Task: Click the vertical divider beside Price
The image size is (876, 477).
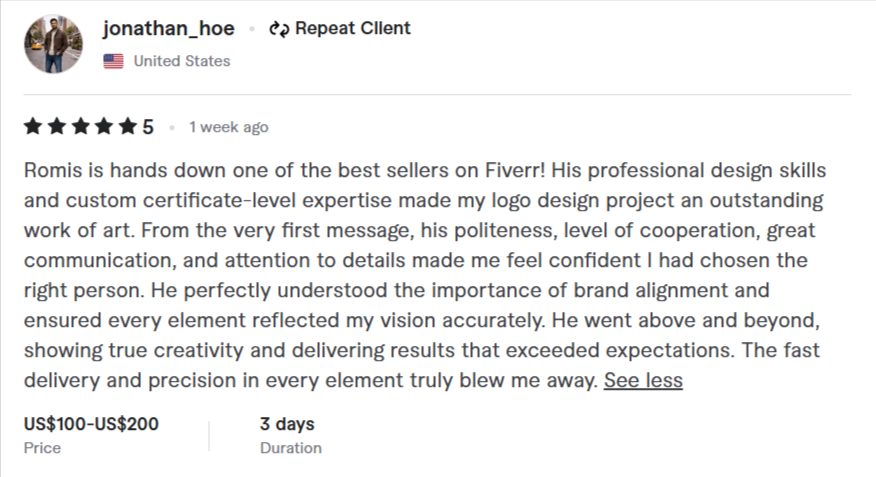Action: pos(209,436)
